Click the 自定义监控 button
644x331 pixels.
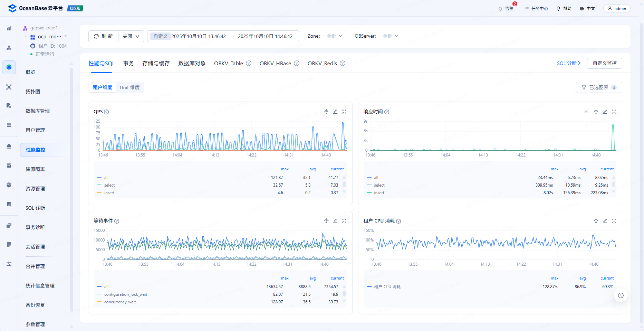[x=604, y=63]
